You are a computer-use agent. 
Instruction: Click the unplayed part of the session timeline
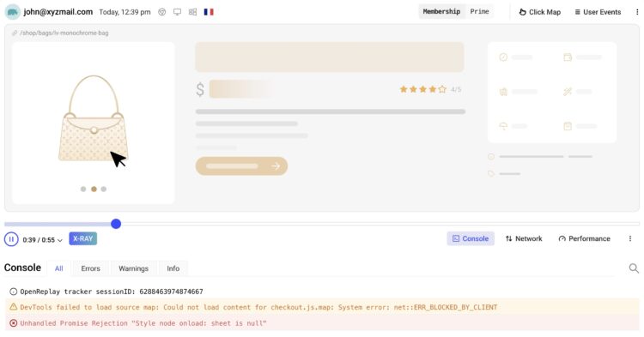(x=380, y=224)
